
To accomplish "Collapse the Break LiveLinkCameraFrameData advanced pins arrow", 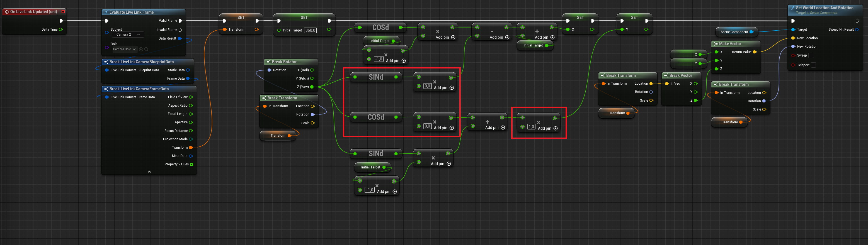I will (x=149, y=172).
